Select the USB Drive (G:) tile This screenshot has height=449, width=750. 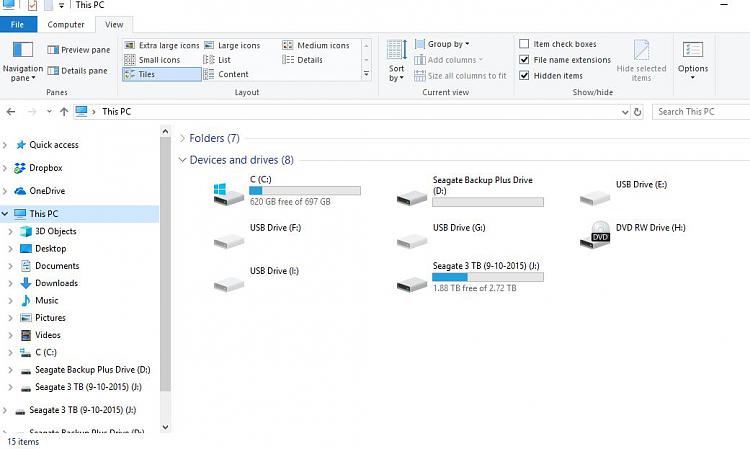[x=441, y=237]
